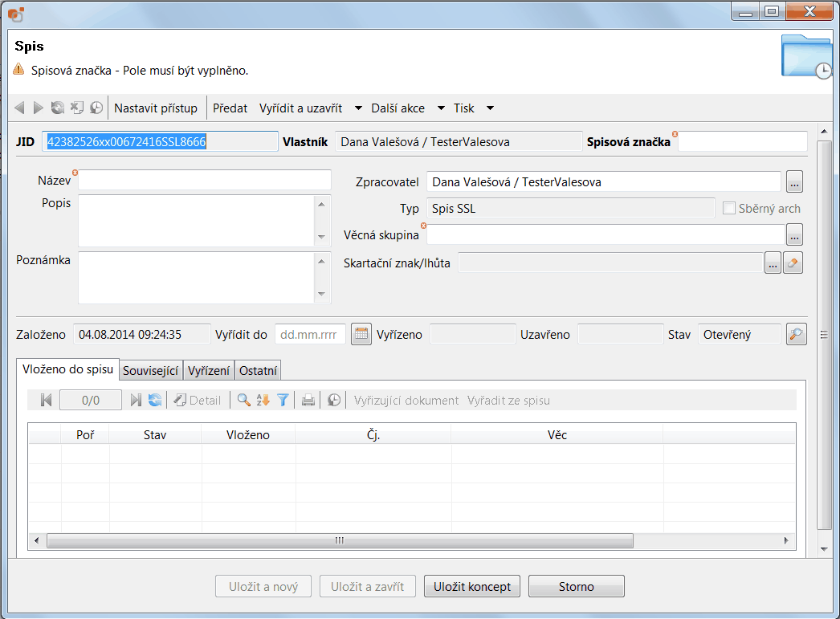Open Zpracovatel picker ellipsis button
Viewport: 840px width, 619px height.
[x=794, y=182]
